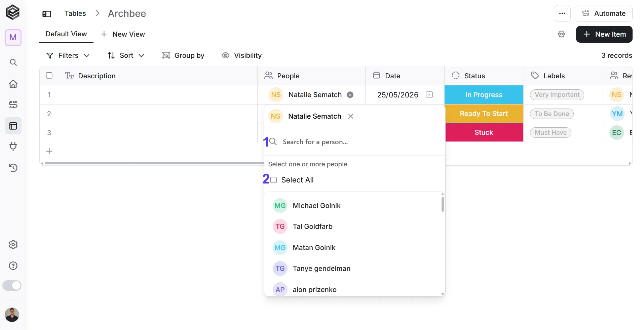Open the Tables breadcrumb
644x330 pixels.
(x=75, y=13)
